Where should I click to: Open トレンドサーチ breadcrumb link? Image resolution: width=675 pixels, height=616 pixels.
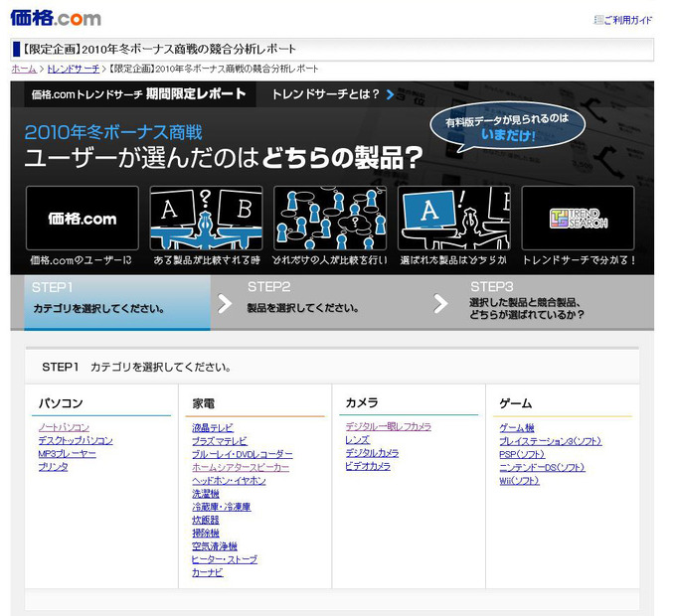74,69
